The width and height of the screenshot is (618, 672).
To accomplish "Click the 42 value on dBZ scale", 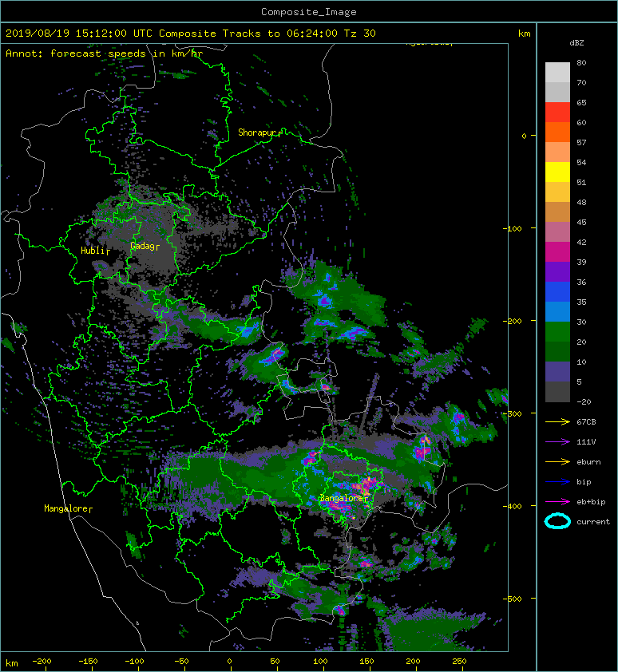I will click(581, 242).
